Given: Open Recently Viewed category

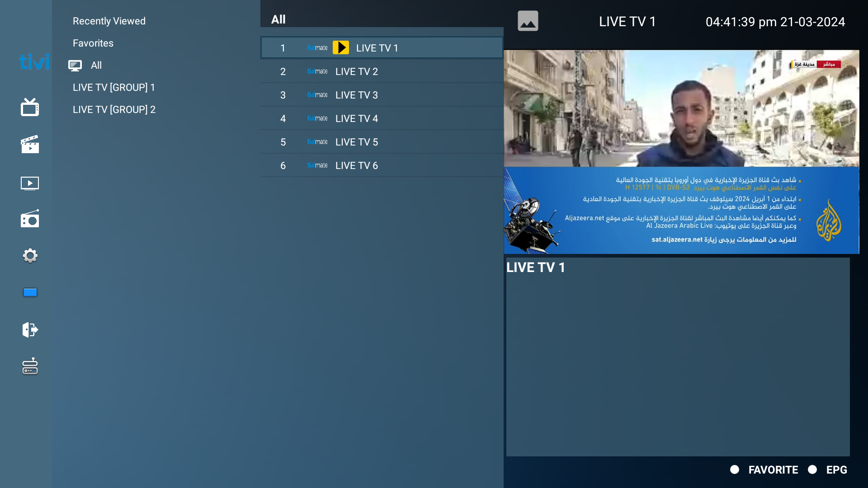Looking at the screenshot, I should (109, 21).
